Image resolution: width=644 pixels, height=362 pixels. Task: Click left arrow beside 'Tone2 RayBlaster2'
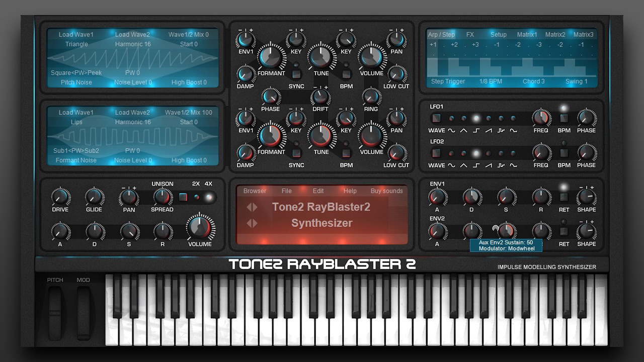(249, 207)
